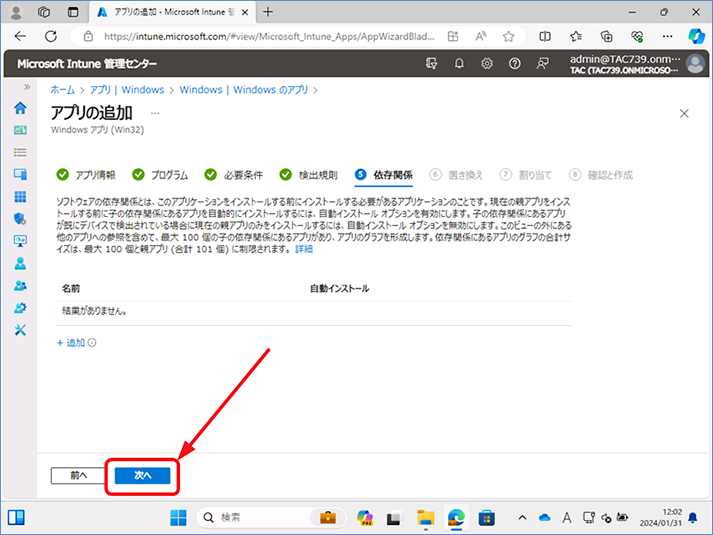Open the OneDrive cloud tray icon
The height and width of the screenshot is (535, 713).
coord(544,517)
